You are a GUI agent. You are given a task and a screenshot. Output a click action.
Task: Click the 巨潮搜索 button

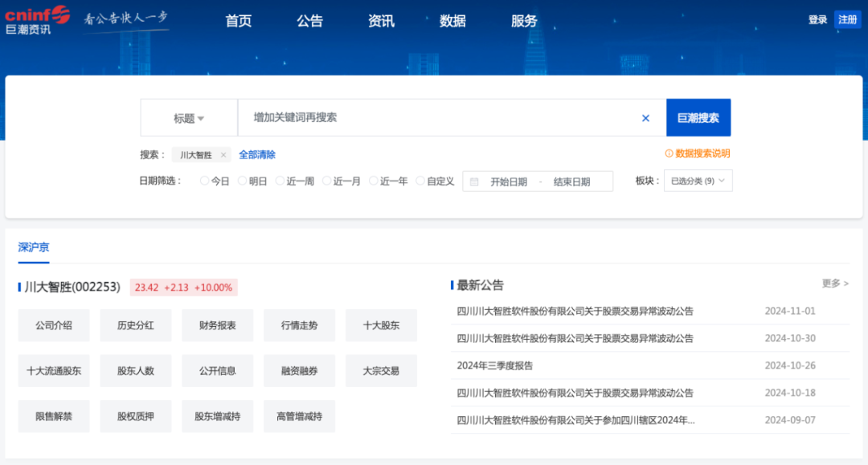point(698,118)
